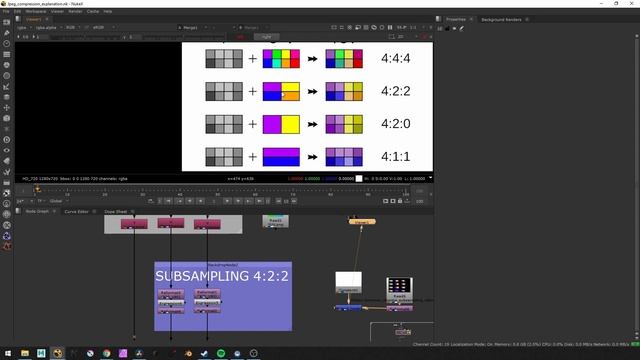Click the SUBSAMPLING 4:2:2 backdrop title

tap(222, 276)
